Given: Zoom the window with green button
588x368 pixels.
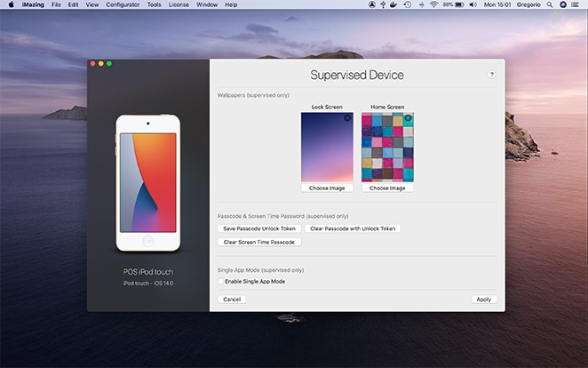Looking at the screenshot, I should click(109, 63).
